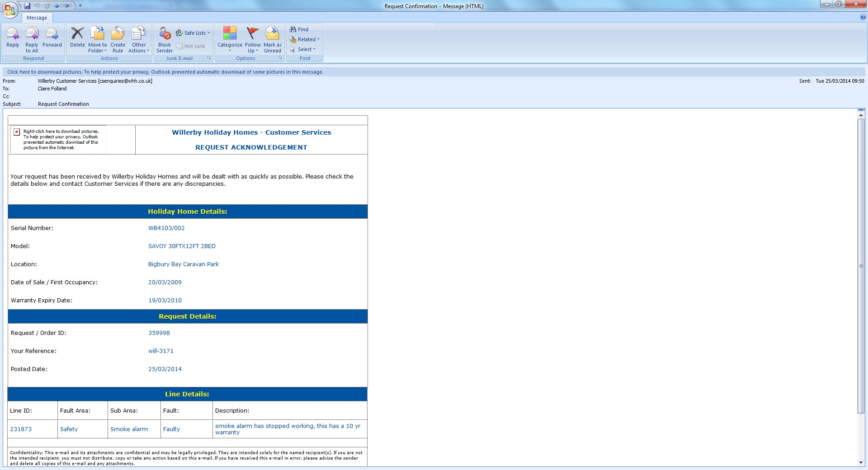Screen dimensions: 868x470
Task: Open the Follow Up flag menu
Action: pyautogui.click(x=253, y=40)
